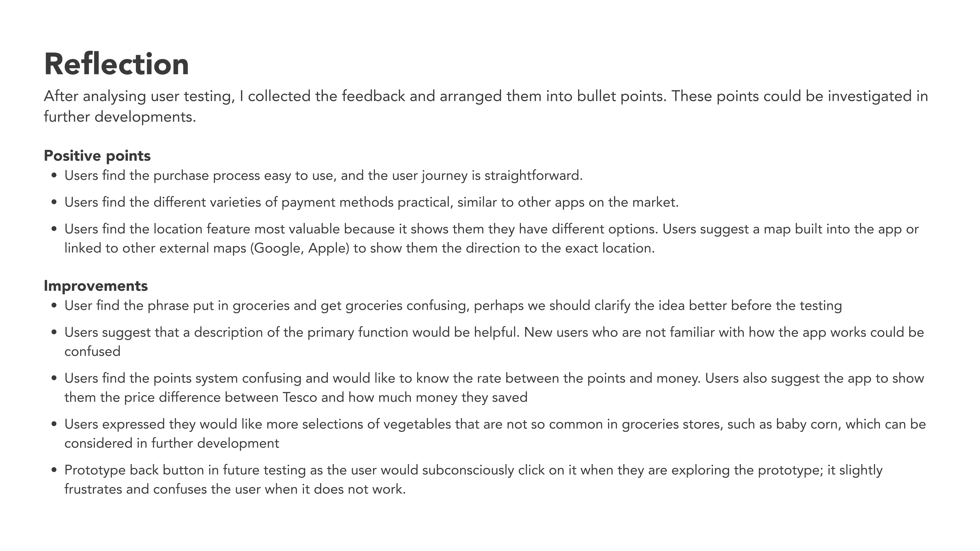The width and height of the screenshot is (980, 551).
Task: Click the word "Tesco" in the price difference line
Action: click(x=299, y=398)
